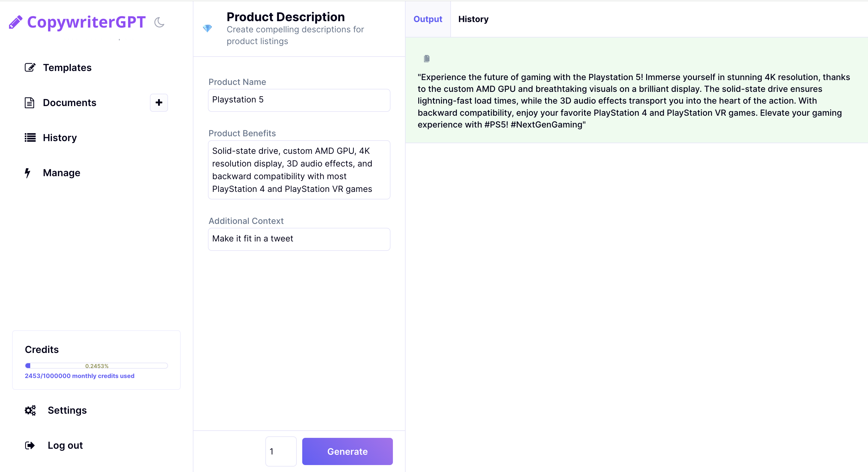Click the Documents page icon
Screen dimensions: 868x472
(30, 103)
